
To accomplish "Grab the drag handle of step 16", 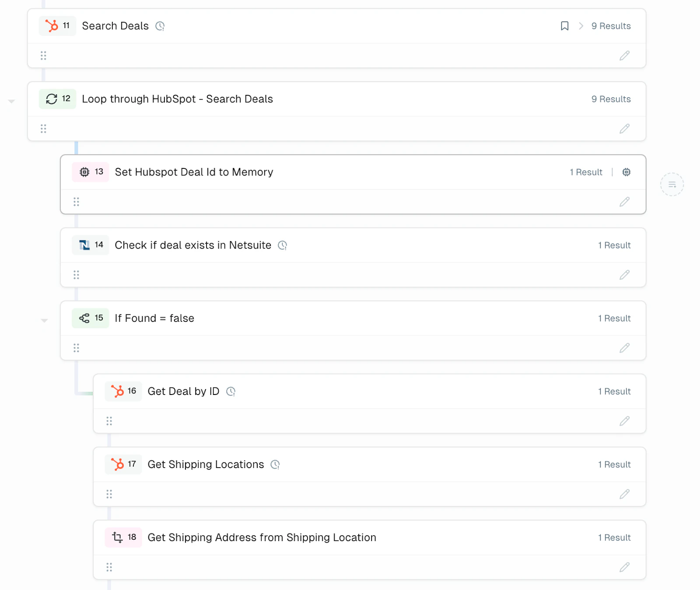I will 109,421.
